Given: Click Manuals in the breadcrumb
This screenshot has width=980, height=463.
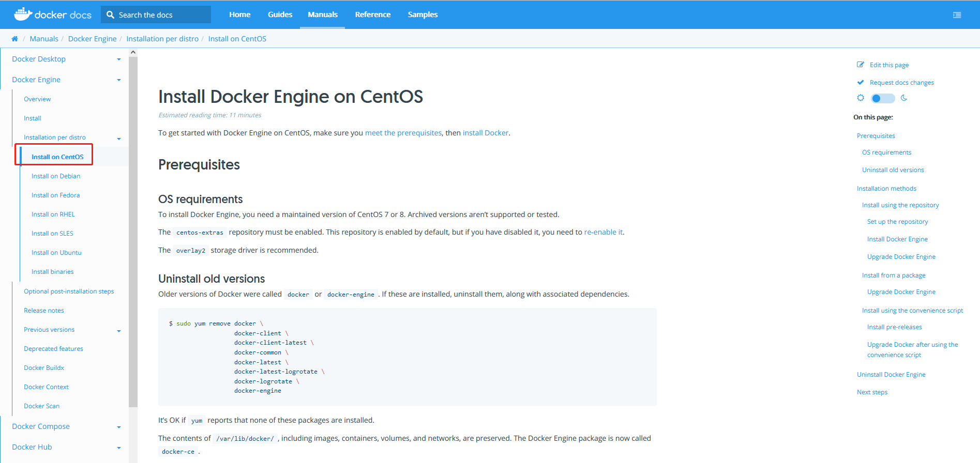Looking at the screenshot, I should click(x=44, y=39).
